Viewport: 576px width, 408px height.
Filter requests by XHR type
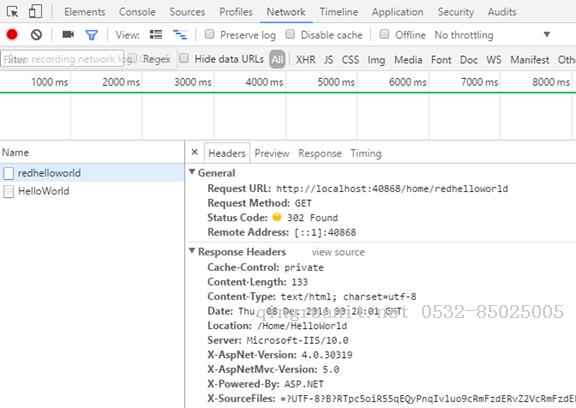[306, 59]
